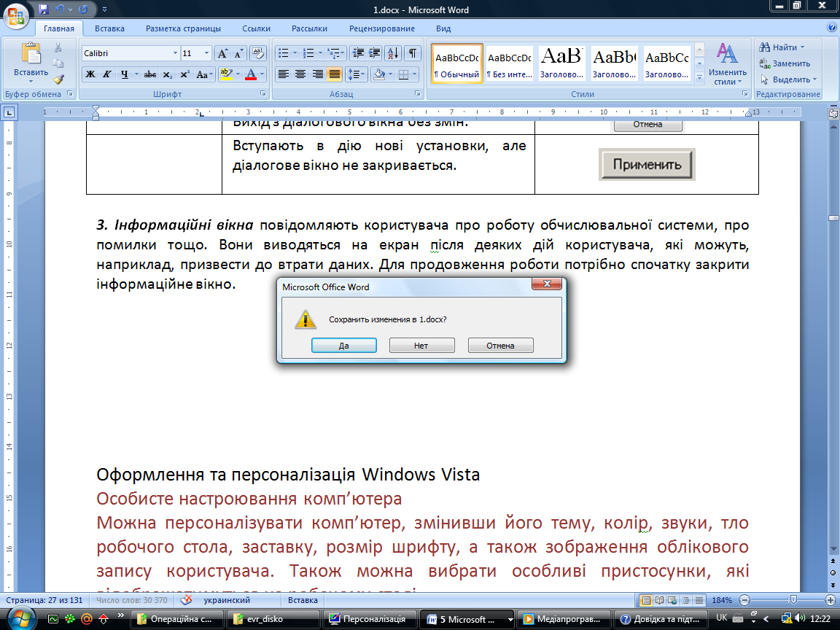Click the Grow Font icon
The image size is (840, 630).
(222, 53)
